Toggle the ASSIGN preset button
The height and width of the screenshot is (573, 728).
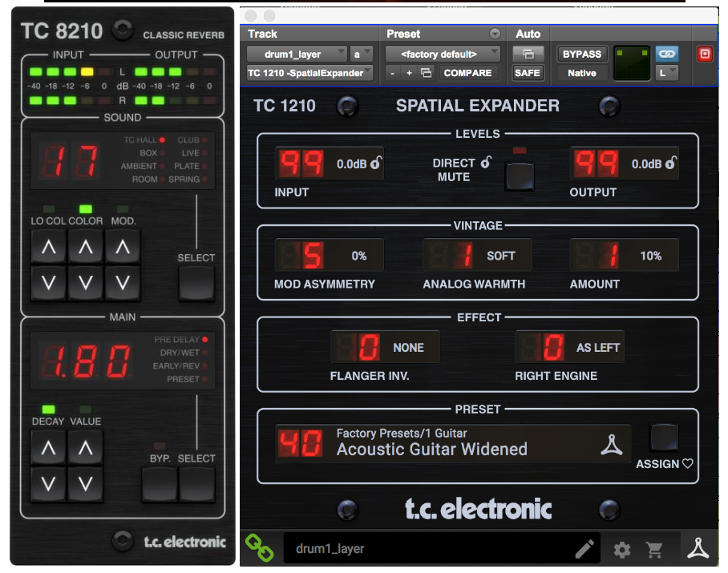point(665,438)
